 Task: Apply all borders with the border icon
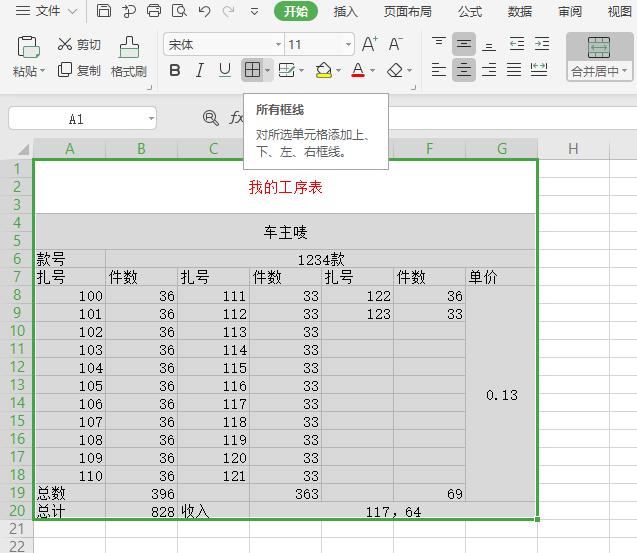coord(252,70)
